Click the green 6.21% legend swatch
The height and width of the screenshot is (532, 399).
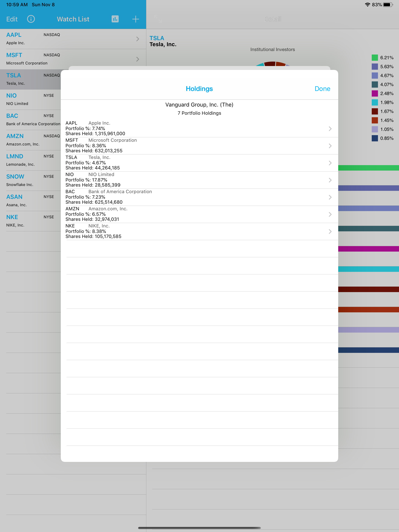pyautogui.click(x=375, y=58)
